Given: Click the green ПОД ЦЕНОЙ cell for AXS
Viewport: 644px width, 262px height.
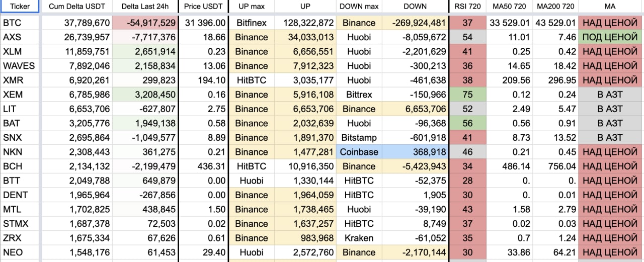Looking at the screenshot, I should point(610,37).
